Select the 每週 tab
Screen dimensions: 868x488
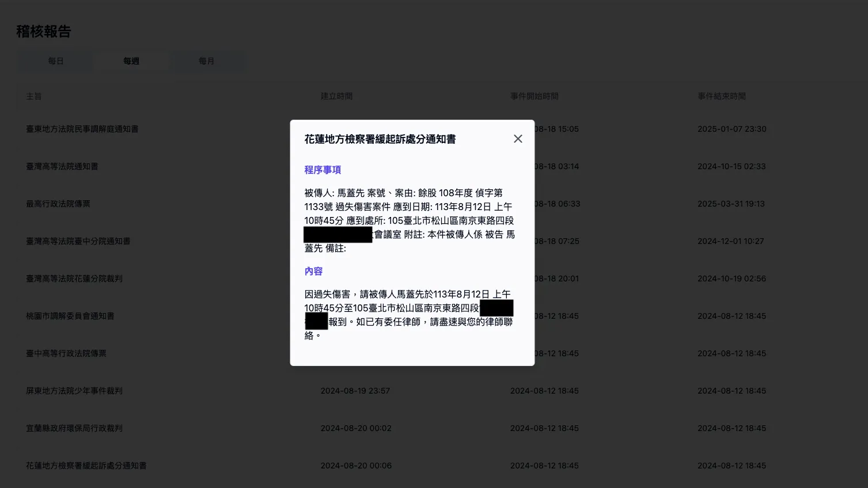(x=131, y=61)
